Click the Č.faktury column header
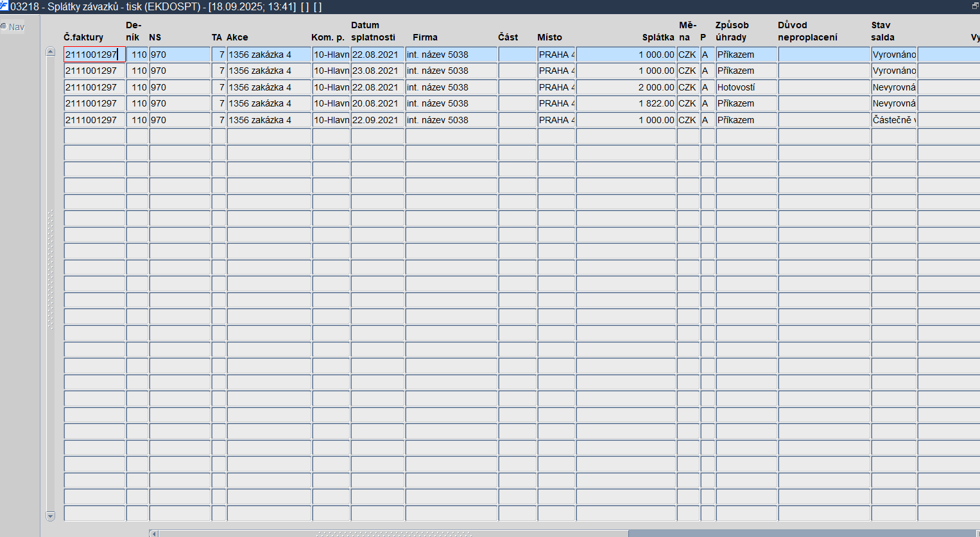The width and height of the screenshot is (980, 537). (83, 37)
